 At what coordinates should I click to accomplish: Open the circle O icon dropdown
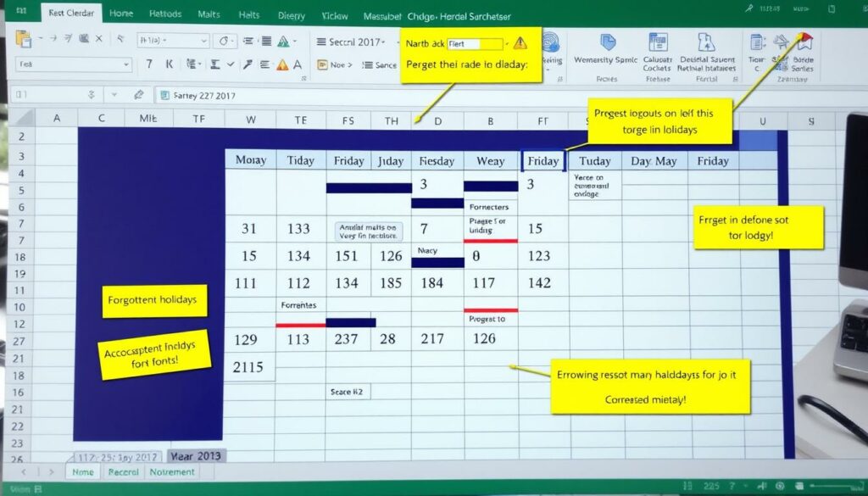coord(232,41)
